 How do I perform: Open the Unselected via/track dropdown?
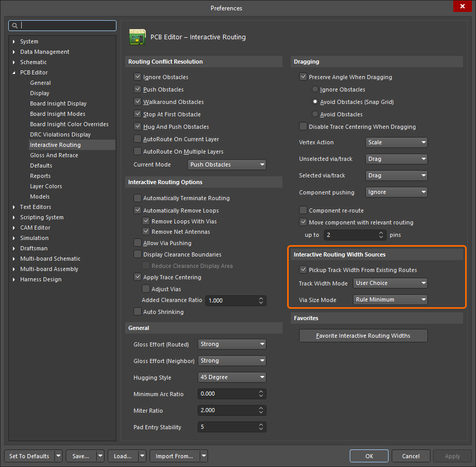(396, 159)
